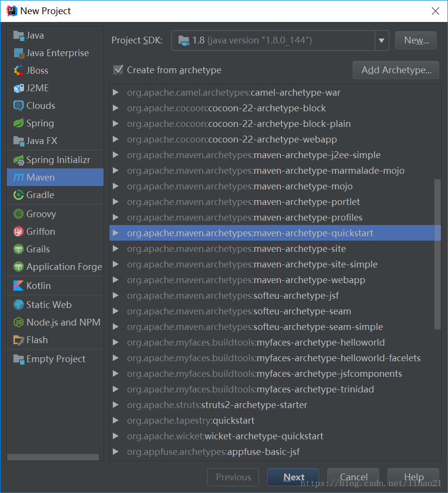
Task: Select org.apache.tapestry:quickstart row
Action: tap(275, 420)
